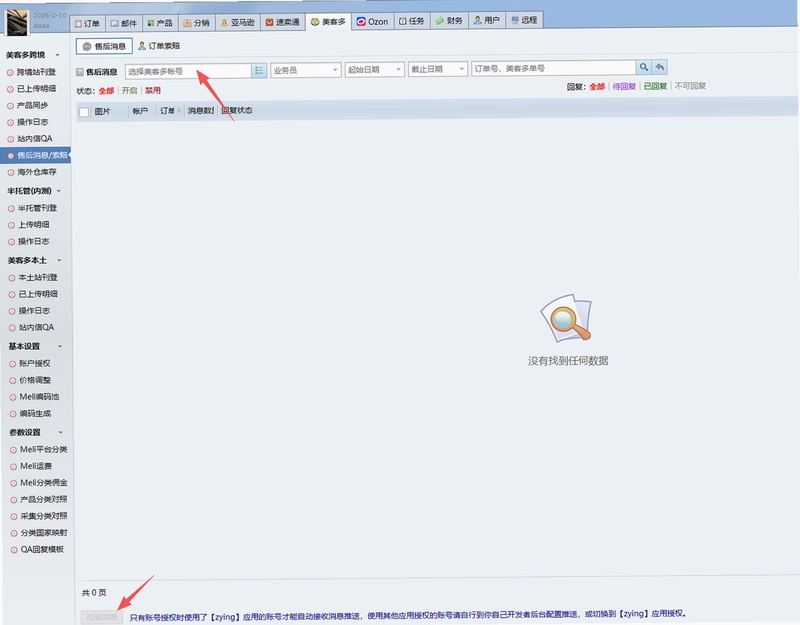Select the 售后消息 sub-tab
This screenshot has height=625, width=800.
pyautogui.click(x=104, y=46)
